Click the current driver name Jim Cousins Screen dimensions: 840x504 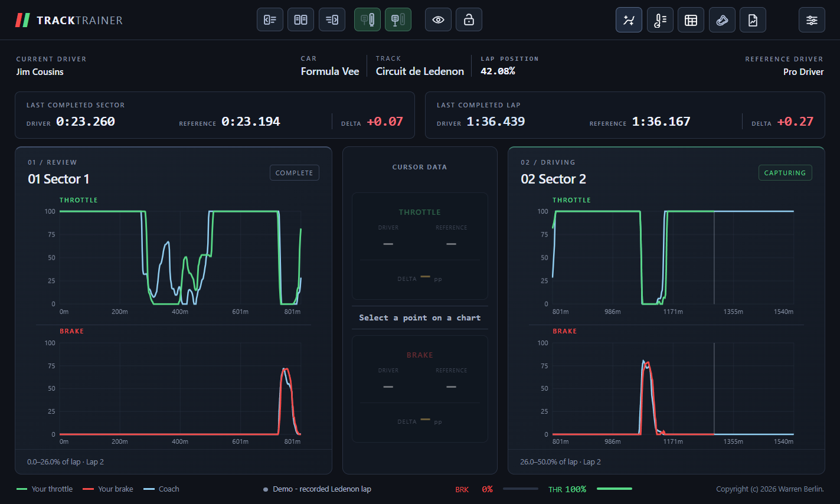pyautogui.click(x=40, y=72)
